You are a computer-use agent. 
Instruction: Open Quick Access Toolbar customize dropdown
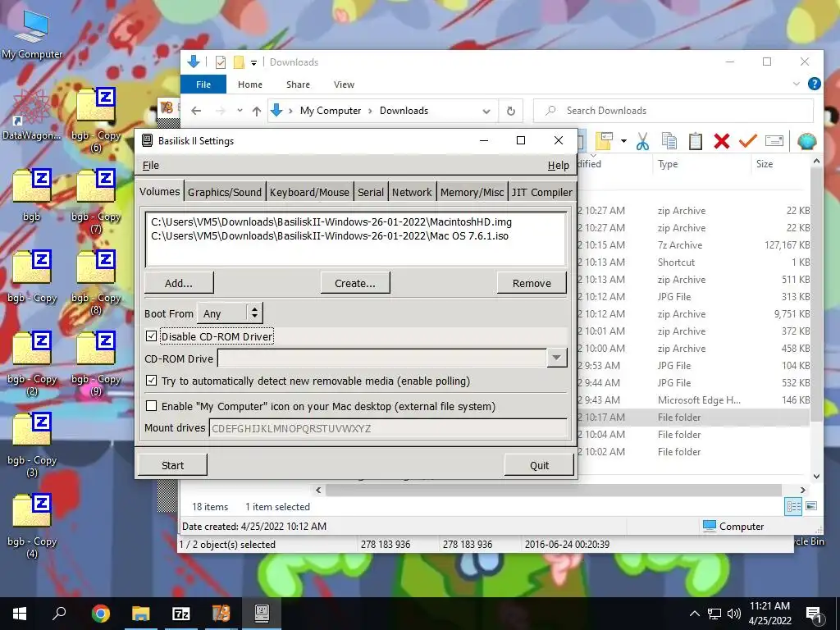pyautogui.click(x=254, y=62)
